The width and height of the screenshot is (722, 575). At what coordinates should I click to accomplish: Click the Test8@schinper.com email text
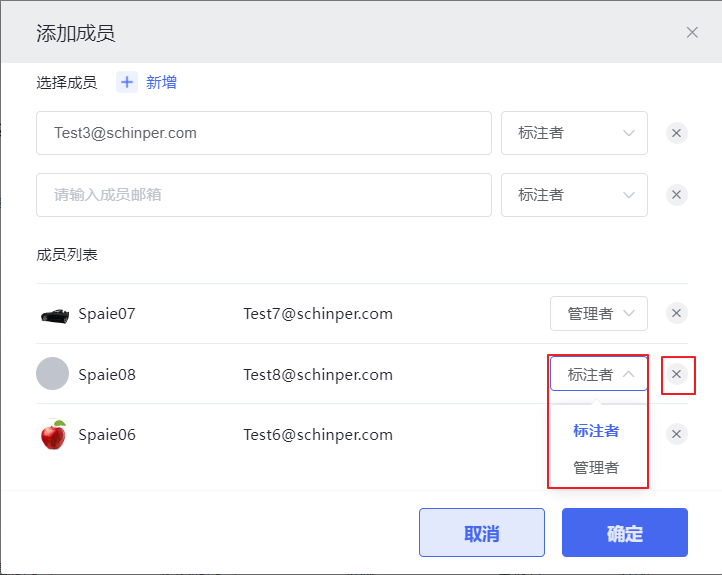(x=318, y=374)
